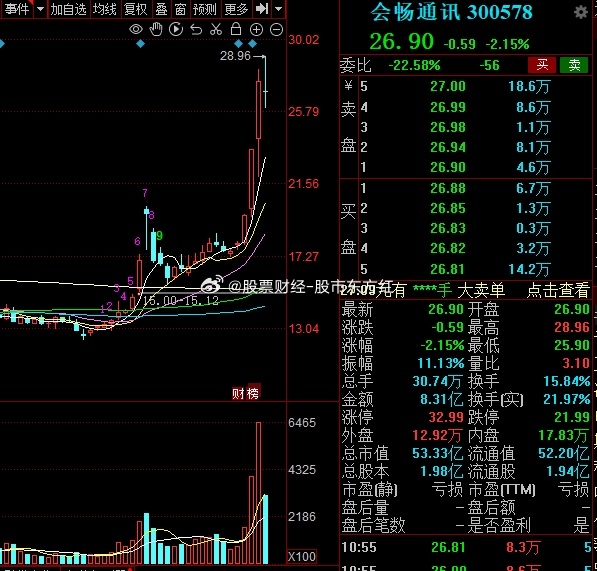Viewport: 597px width, 571px height.
Task: Click the 加自选 toolbar item
Action: [x=69, y=9]
